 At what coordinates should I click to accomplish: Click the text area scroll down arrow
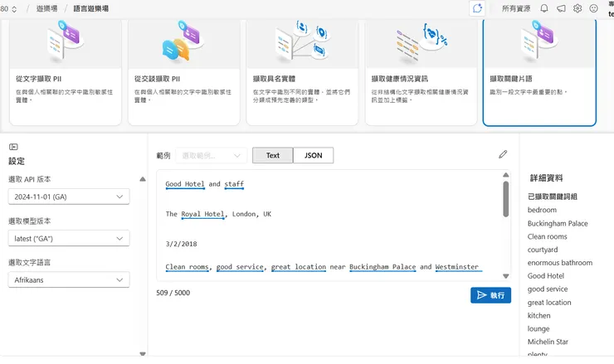point(506,276)
